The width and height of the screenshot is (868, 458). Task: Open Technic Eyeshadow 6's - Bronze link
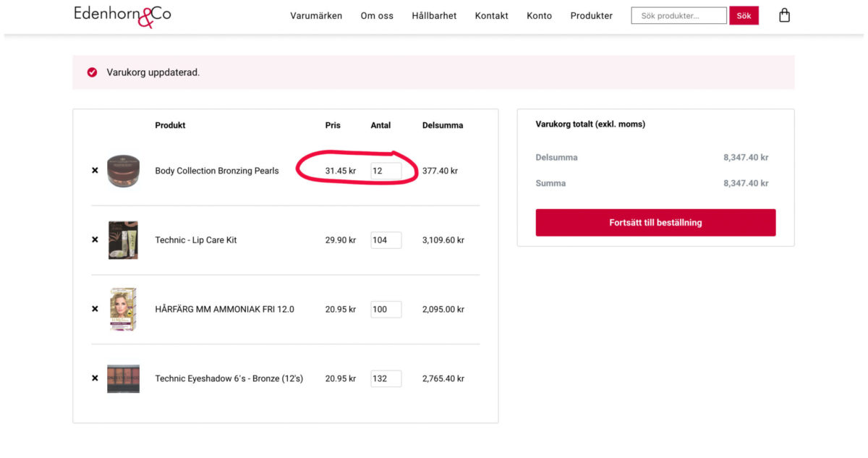pyautogui.click(x=229, y=378)
